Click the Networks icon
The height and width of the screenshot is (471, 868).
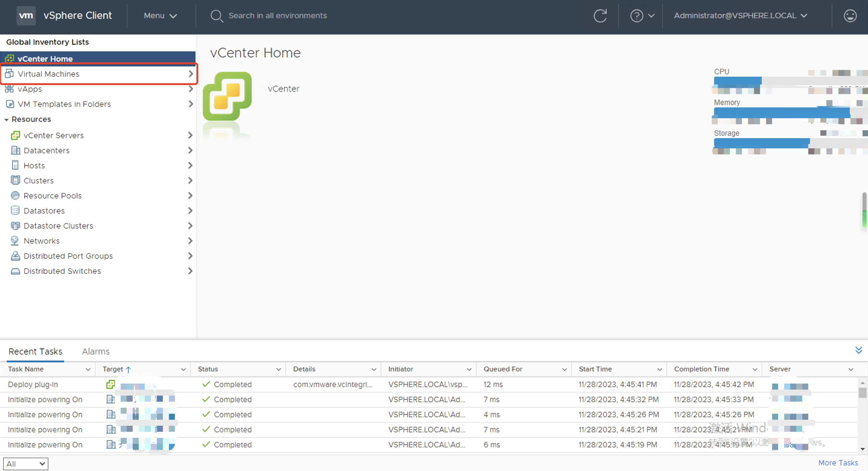[x=15, y=241]
